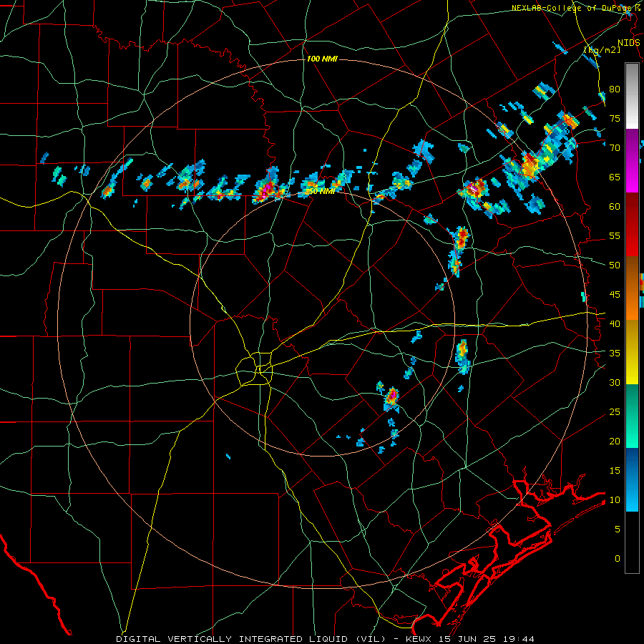Pick the gray-white segment of the VIL scale
This screenshot has width=644, height=644.
pyautogui.click(x=632, y=96)
